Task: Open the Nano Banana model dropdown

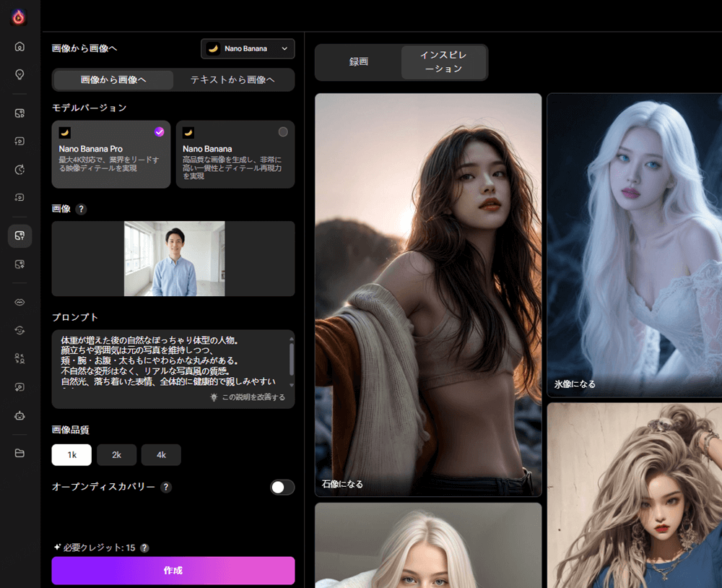Action: (x=247, y=48)
